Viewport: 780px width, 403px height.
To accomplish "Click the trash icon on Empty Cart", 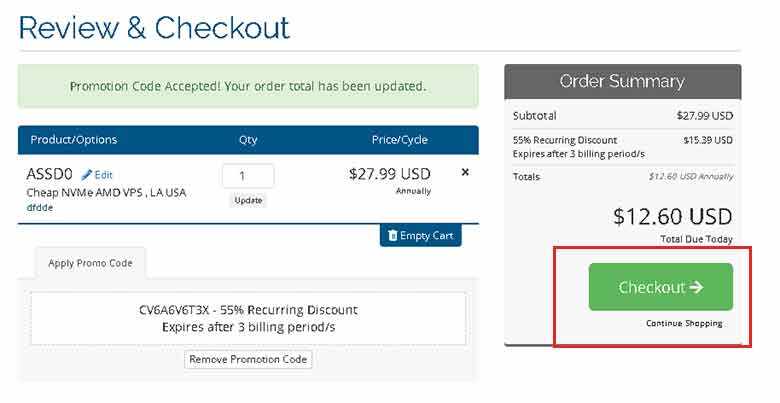I will 392,235.
